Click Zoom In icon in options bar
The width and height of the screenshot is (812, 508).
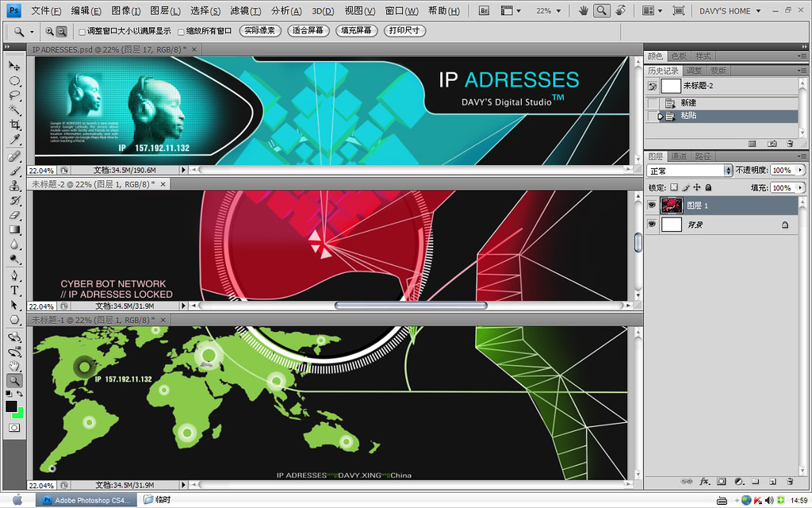tap(50, 32)
